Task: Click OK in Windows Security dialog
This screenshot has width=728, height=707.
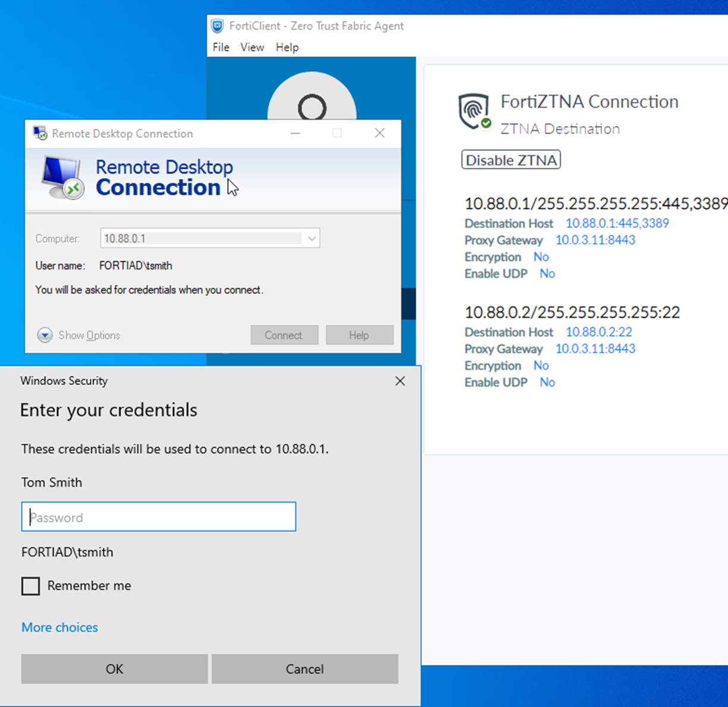Action: [115, 669]
